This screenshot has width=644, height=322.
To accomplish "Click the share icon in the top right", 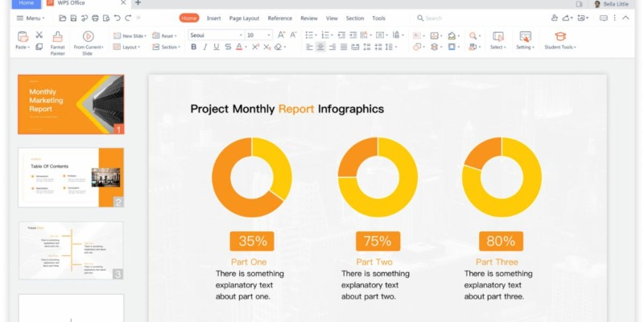I will click(566, 18).
